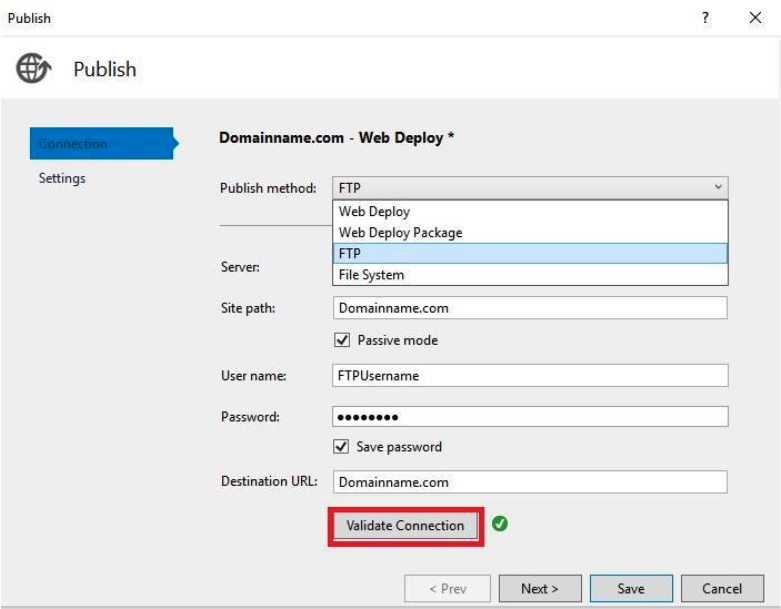Save the publish profile
Image resolution: width=781 pixels, height=609 pixels.
[x=631, y=589]
